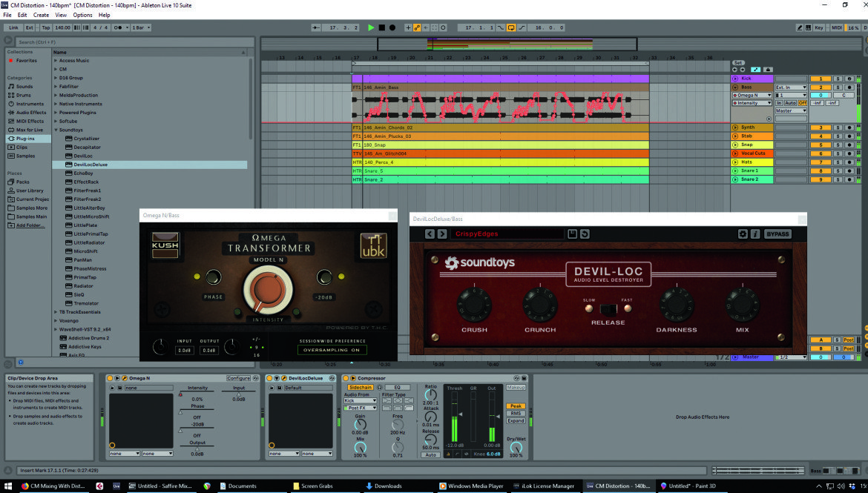Open the Options menu

point(82,15)
